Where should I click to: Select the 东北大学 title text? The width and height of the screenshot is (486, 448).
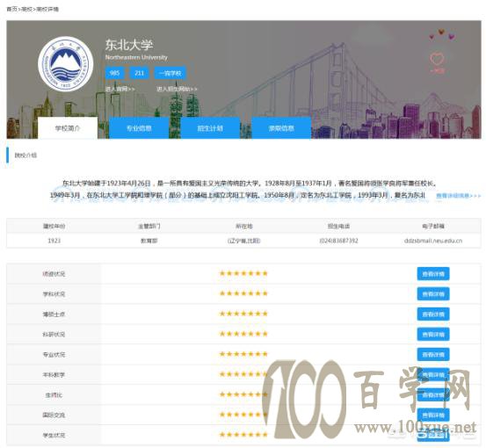129,45
